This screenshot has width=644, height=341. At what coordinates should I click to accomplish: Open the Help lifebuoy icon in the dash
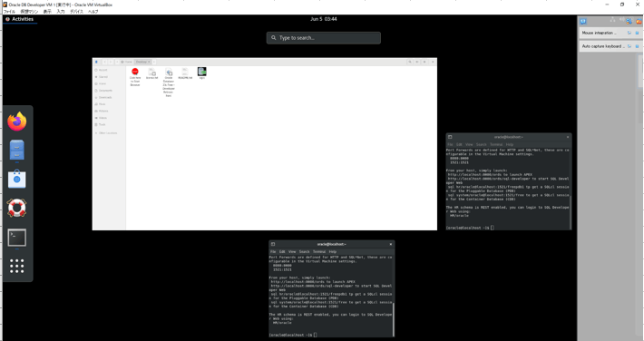coord(17,208)
